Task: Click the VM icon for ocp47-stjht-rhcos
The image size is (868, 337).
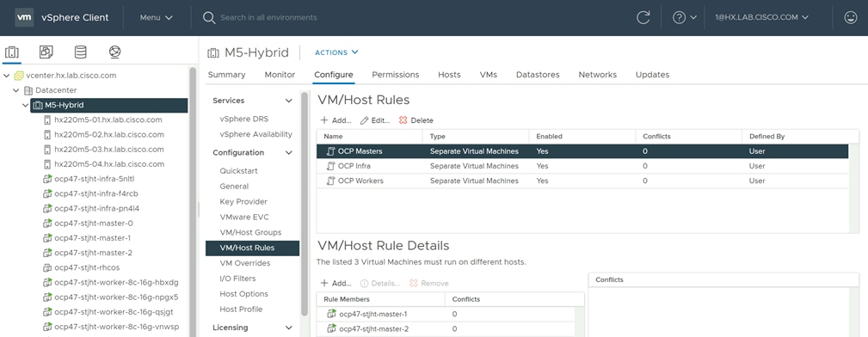Action: 47,268
